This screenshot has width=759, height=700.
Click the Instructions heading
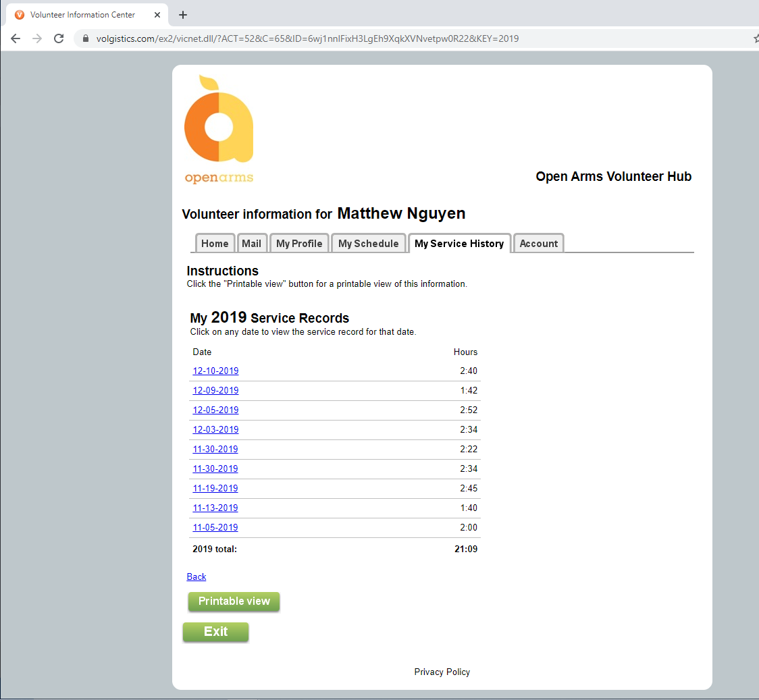point(223,271)
